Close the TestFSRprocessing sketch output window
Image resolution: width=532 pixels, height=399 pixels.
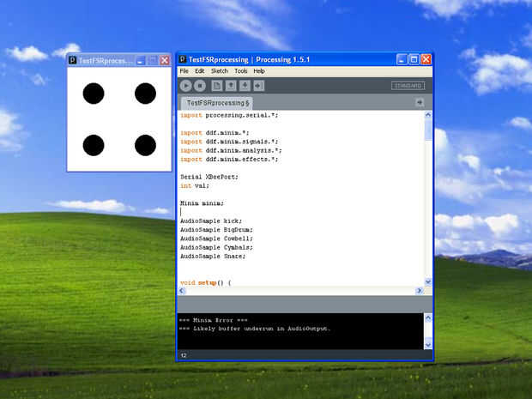click(165, 60)
